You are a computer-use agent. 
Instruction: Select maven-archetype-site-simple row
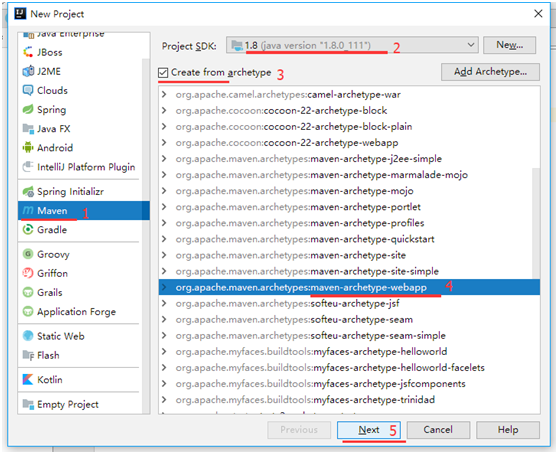(349, 271)
